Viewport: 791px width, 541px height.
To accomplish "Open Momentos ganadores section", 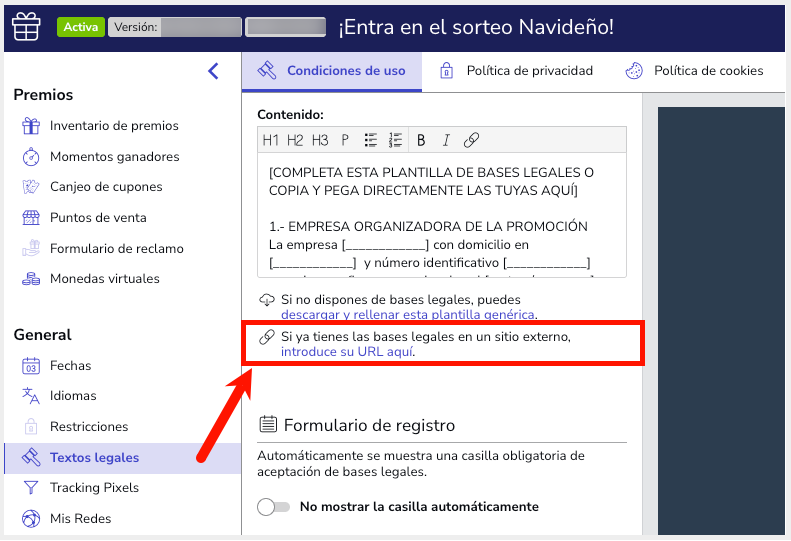I will tap(114, 157).
